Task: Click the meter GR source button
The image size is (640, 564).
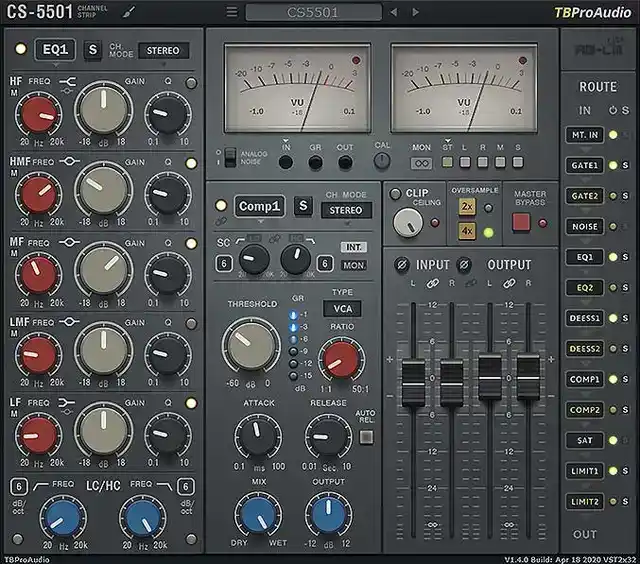Action: tap(315, 162)
